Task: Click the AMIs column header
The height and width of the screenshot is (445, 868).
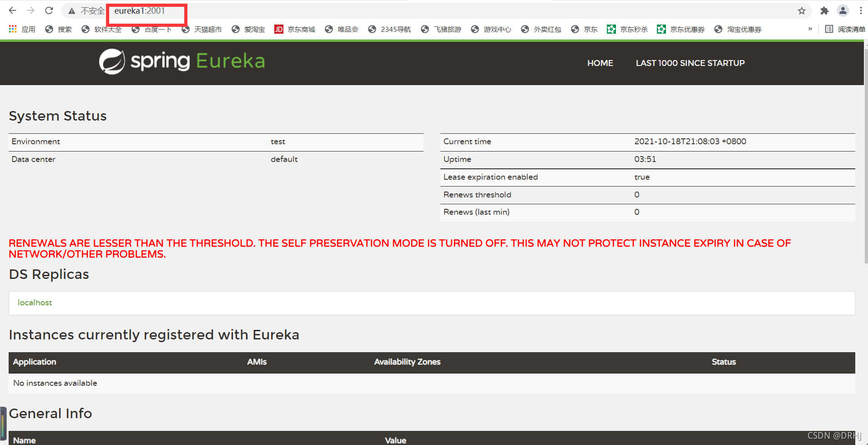Action: [x=257, y=362]
